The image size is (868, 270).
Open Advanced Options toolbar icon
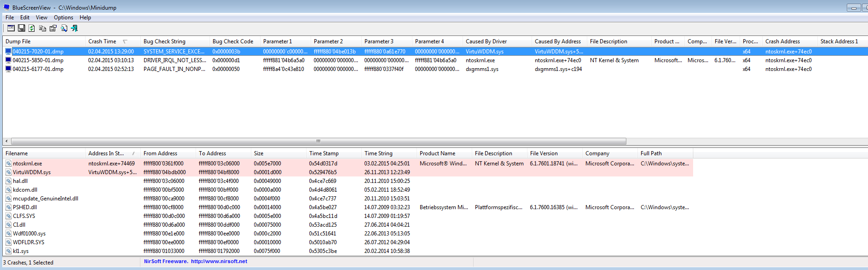click(11, 28)
